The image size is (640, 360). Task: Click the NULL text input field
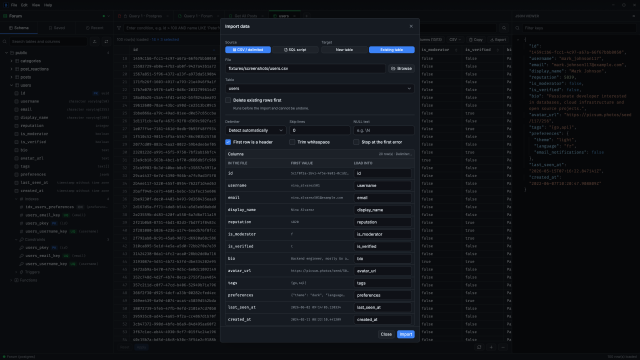(384, 130)
